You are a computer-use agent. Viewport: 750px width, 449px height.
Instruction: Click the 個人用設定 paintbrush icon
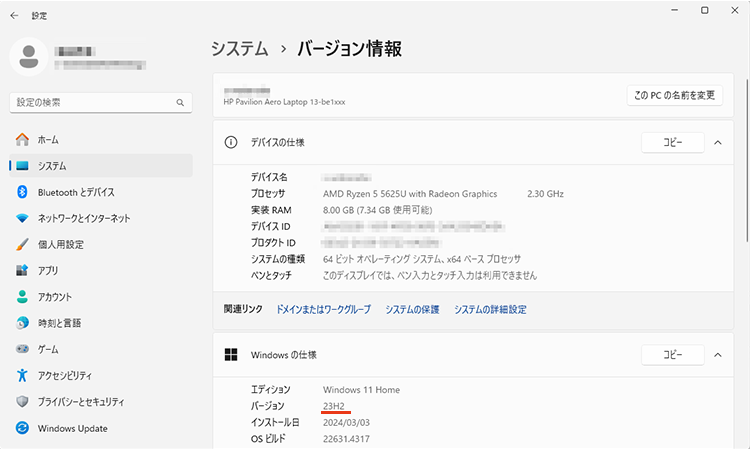pyautogui.click(x=22, y=244)
